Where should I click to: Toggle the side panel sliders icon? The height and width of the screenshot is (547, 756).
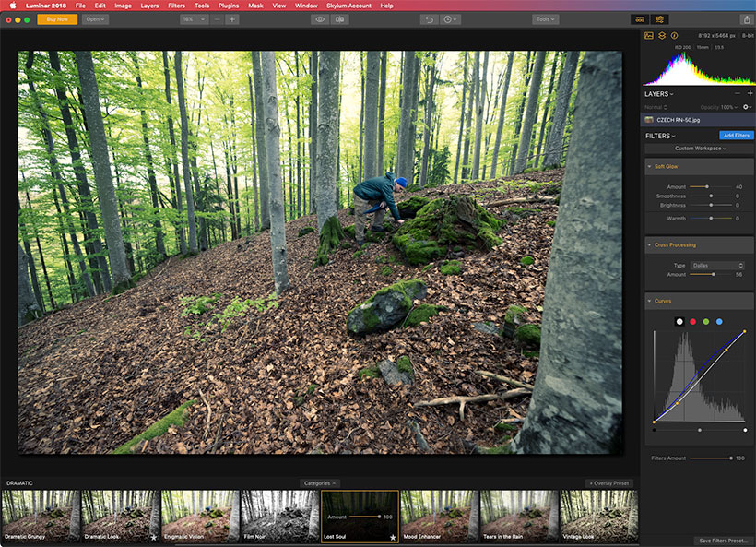click(659, 19)
